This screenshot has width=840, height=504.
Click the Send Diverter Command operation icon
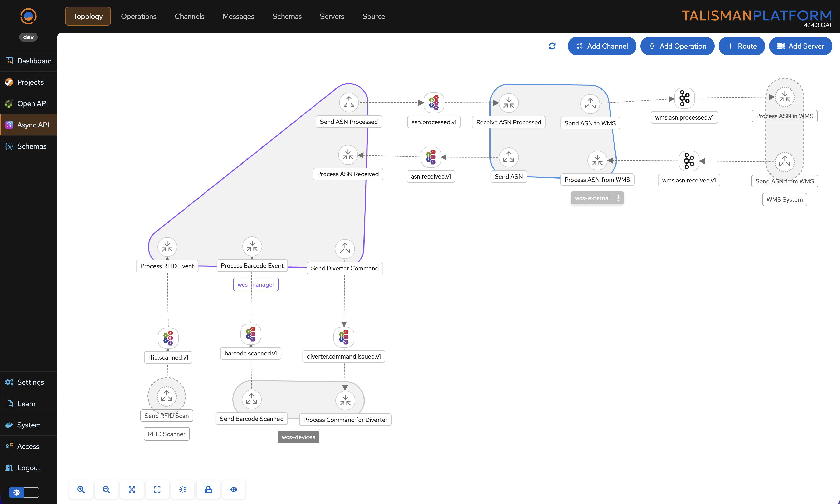point(345,249)
